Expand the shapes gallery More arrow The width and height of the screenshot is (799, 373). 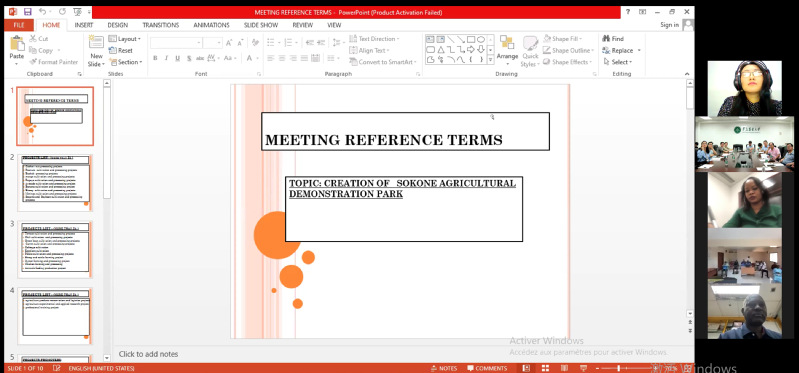(x=490, y=60)
